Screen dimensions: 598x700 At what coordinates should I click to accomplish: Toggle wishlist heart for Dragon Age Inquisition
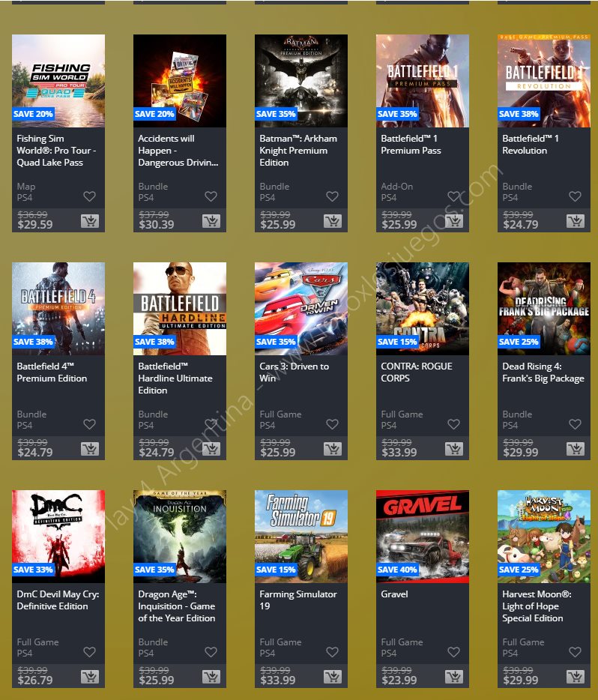pyautogui.click(x=211, y=652)
